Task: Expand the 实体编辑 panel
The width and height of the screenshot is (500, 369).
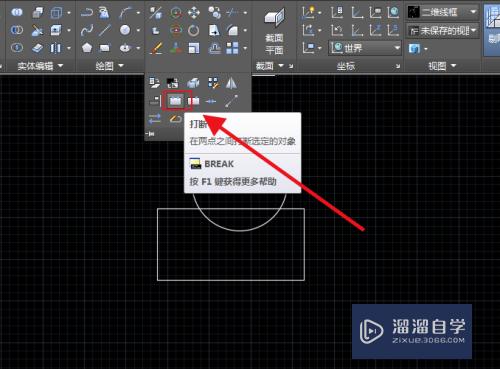Action: click(40, 66)
